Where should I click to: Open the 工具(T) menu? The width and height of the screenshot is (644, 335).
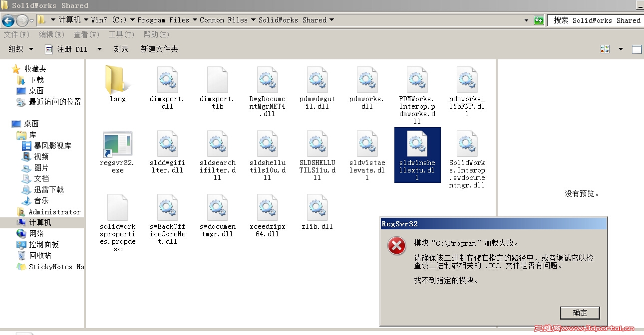(x=121, y=34)
